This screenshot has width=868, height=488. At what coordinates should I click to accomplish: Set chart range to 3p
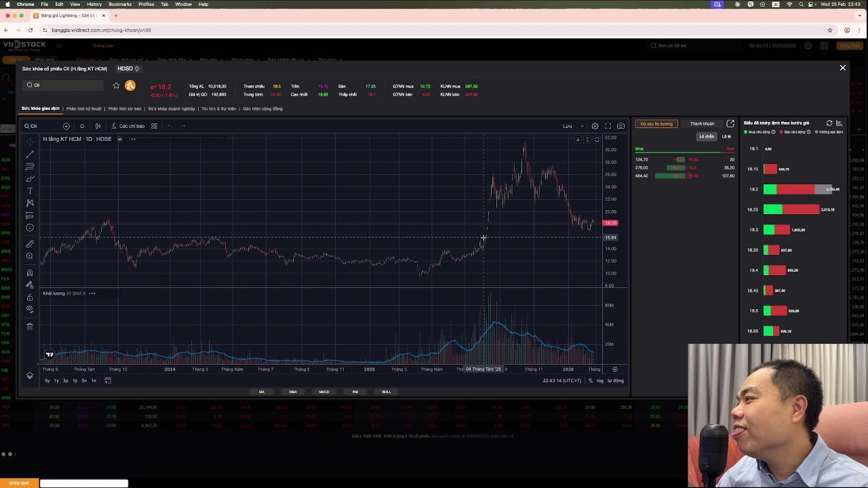pyautogui.click(x=66, y=381)
